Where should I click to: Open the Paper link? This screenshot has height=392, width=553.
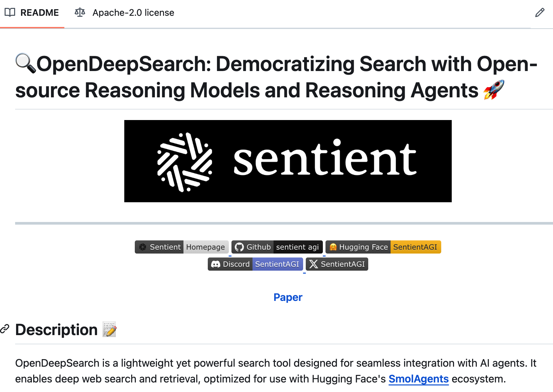288,297
